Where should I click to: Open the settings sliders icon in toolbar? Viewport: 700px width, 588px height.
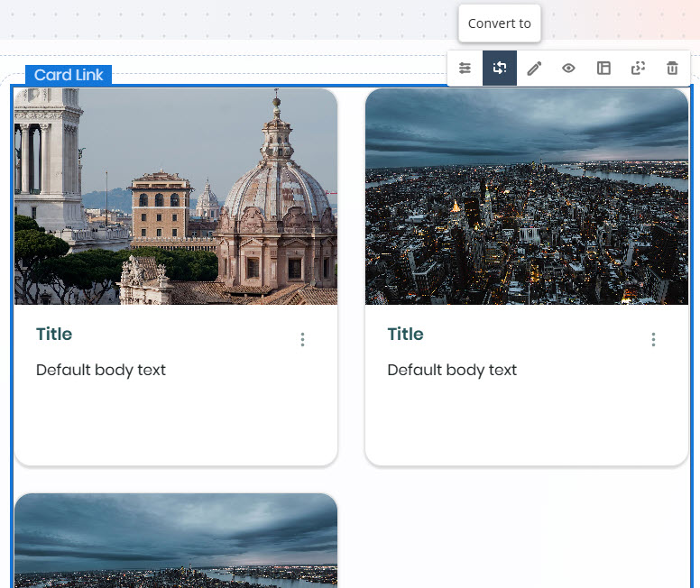click(465, 69)
